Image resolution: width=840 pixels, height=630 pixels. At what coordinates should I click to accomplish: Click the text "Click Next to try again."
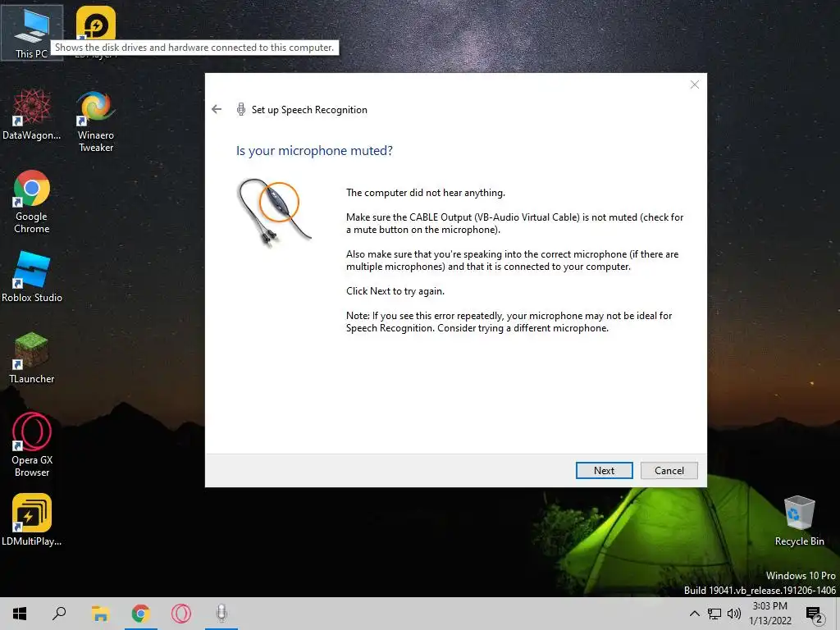pyautogui.click(x=395, y=291)
